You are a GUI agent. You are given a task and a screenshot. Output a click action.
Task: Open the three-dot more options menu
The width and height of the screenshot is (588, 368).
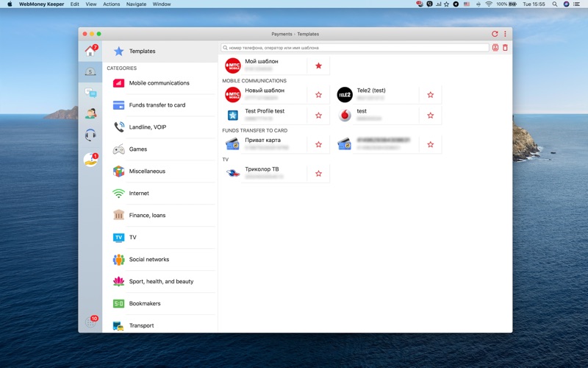[505, 34]
